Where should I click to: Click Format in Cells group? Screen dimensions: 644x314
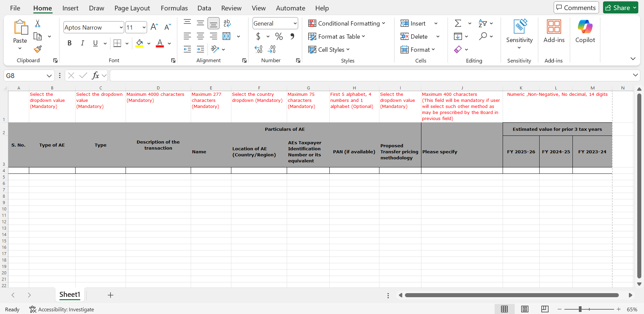click(417, 49)
